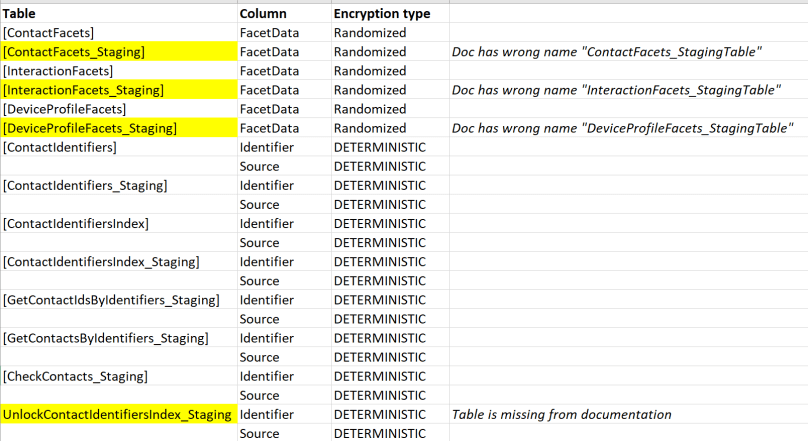
Task: Select the [ContactIdentifiersIndex_Staging] cell
Action: coord(101,262)
